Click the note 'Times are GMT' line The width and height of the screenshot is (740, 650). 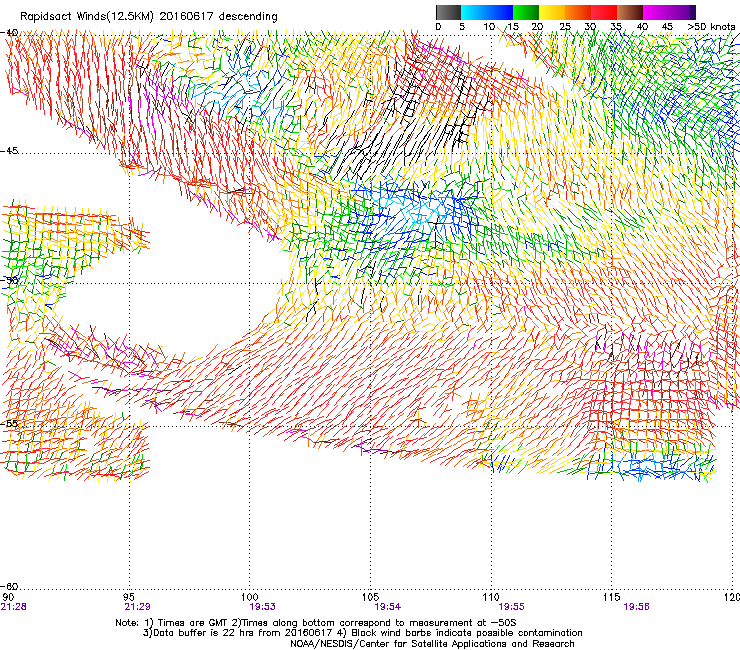click(316, 623)
